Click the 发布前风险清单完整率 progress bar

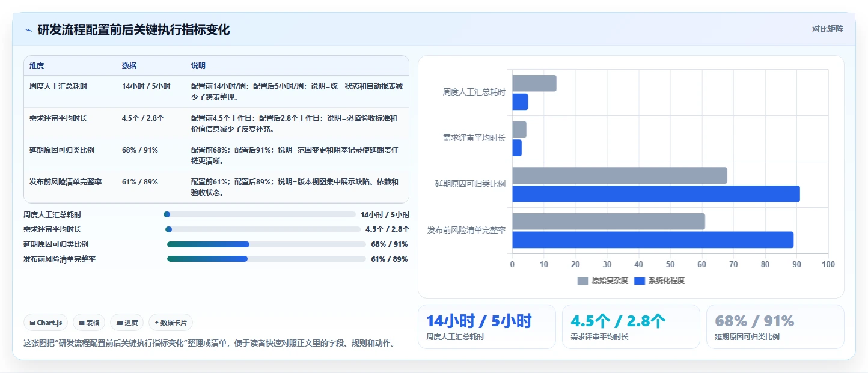pos(266,259)
